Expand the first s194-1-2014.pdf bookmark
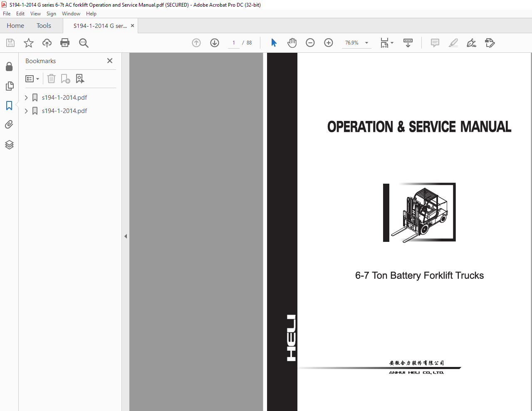This screenshot has height=411, width=532. 26,98
